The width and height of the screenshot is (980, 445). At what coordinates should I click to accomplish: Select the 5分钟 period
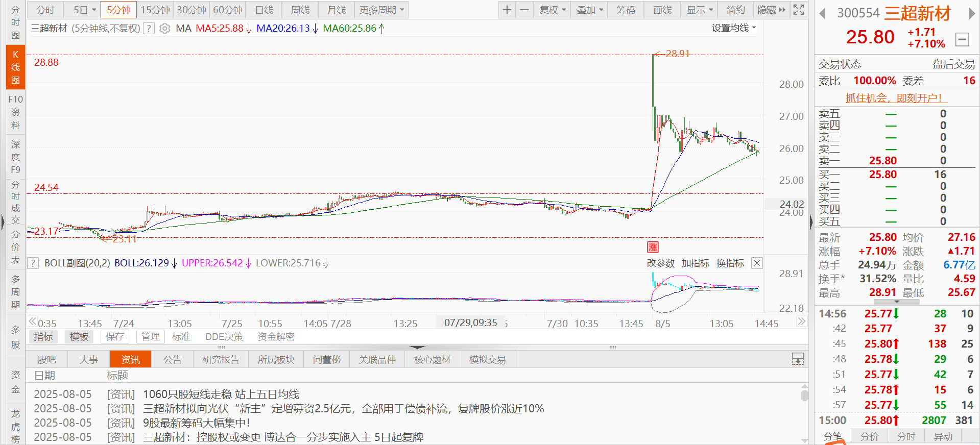pos(118,10)
